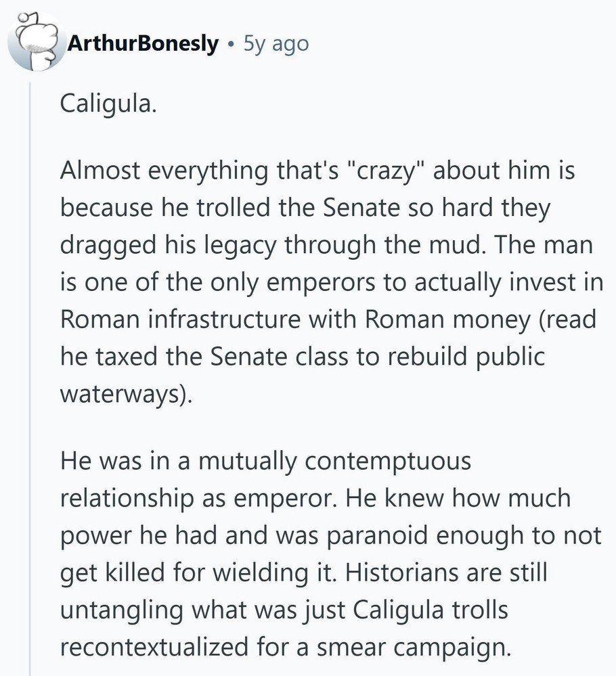Click the final line "recontextualized for a smear campaign."
The height and width of the screenshot is (676, 616).
point(284,648)
